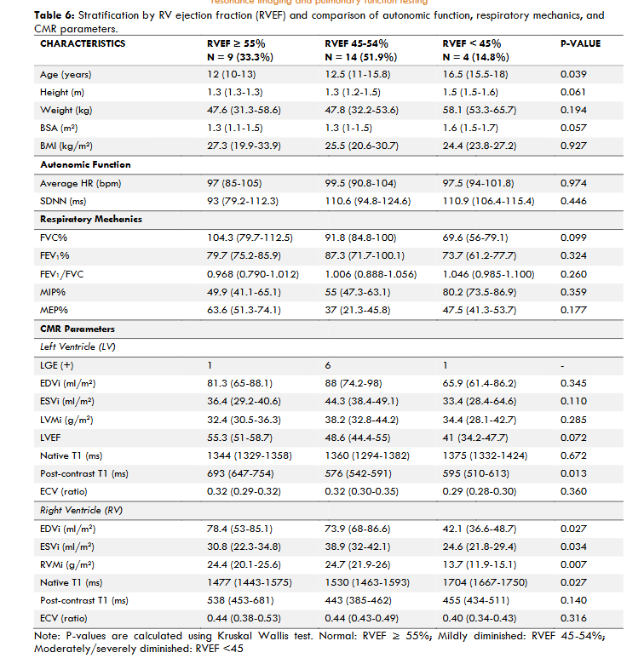Image resolution: width=644 pixels, height=664 pixels.
Task: Click the Age p-value 0.039
Action: [x=573, y=75]
